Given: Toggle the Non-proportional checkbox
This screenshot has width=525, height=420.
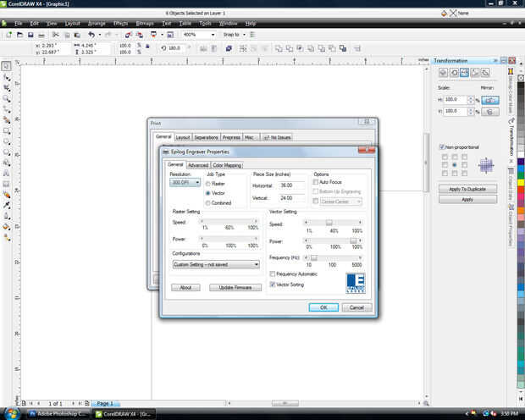Looking at the screenshot, I should [442, 147].
